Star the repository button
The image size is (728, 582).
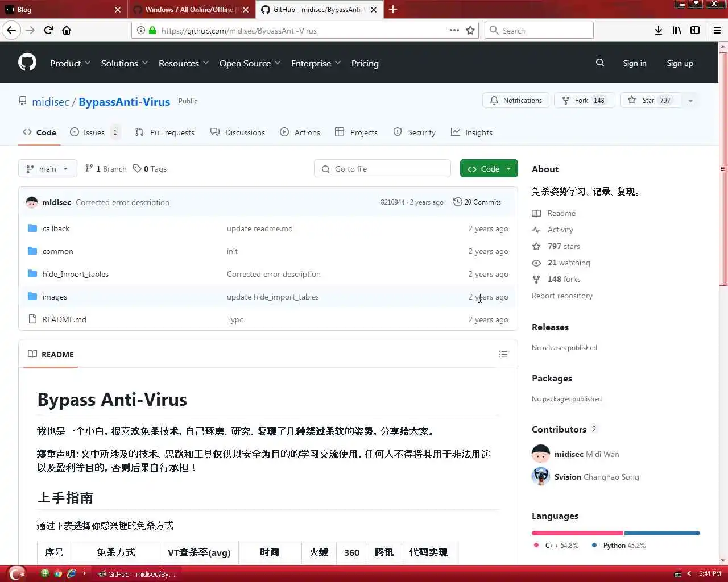pyautogui.click(x=651, y=101)
